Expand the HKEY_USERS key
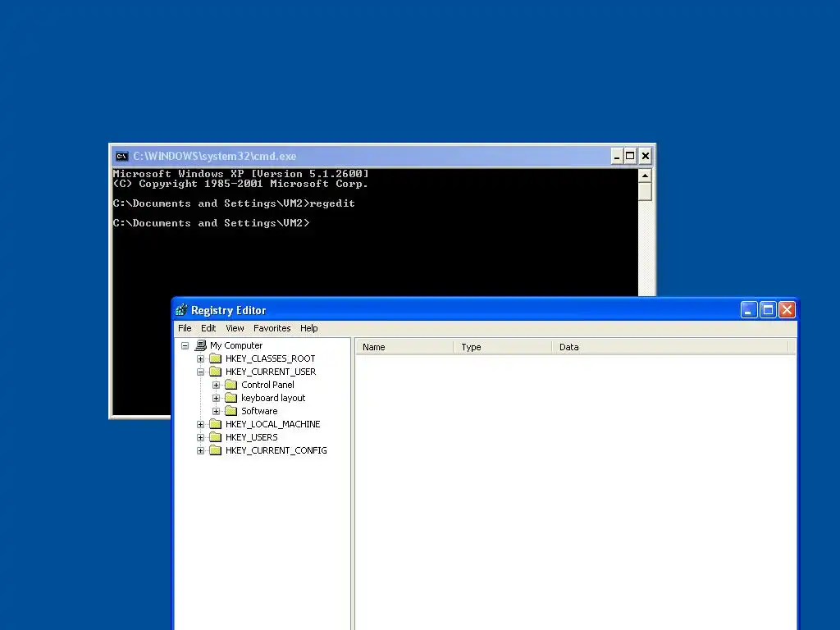This screenshot has width=840, height=630. pos(200,438)
